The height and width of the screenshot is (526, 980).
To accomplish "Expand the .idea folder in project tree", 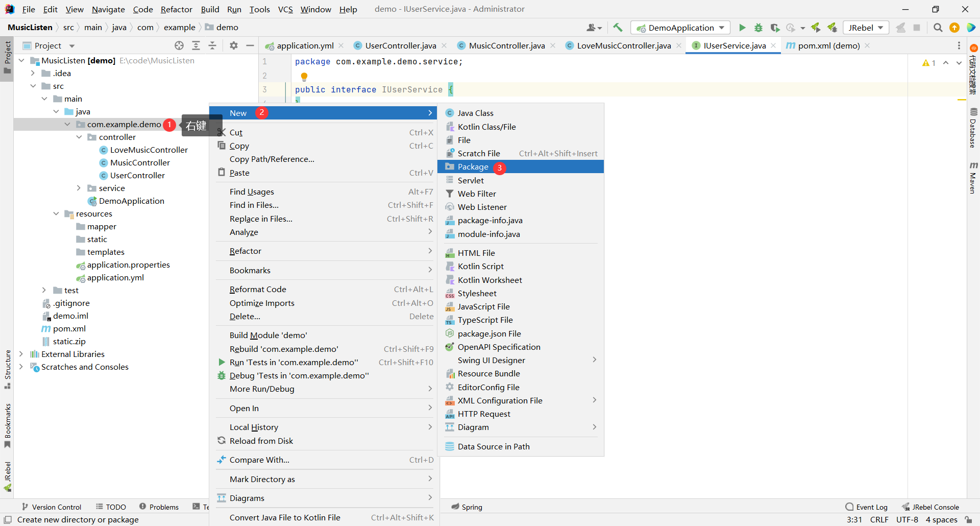I will (x=33, y=73).
